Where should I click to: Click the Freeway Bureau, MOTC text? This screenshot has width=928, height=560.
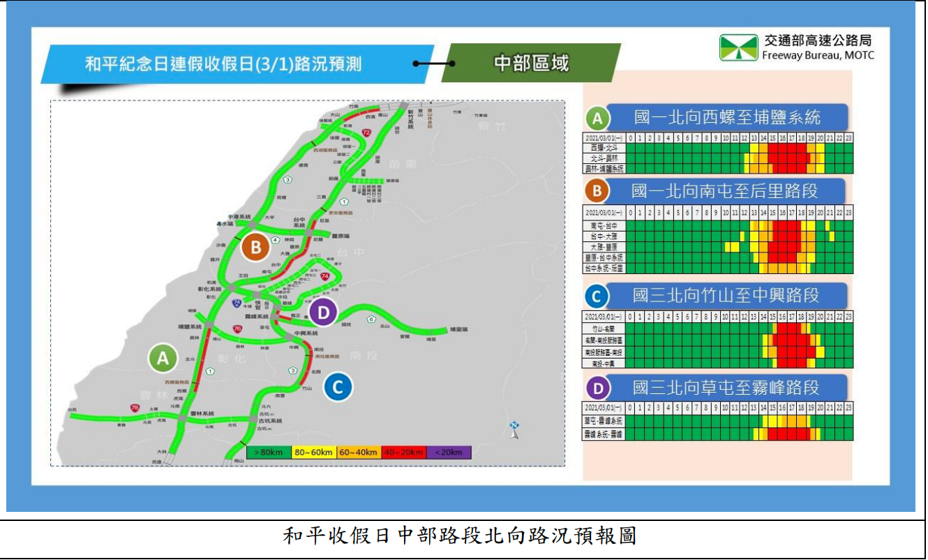[818, 56]
